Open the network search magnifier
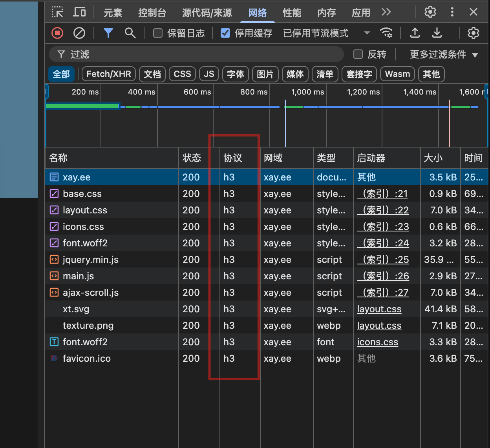Viewport: 490px width, 448px height. [x=130, y=33]
